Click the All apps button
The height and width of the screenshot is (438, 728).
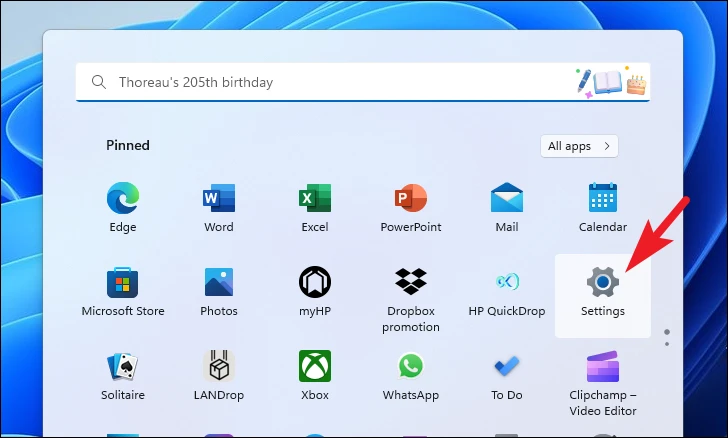[x=579, y=146]
